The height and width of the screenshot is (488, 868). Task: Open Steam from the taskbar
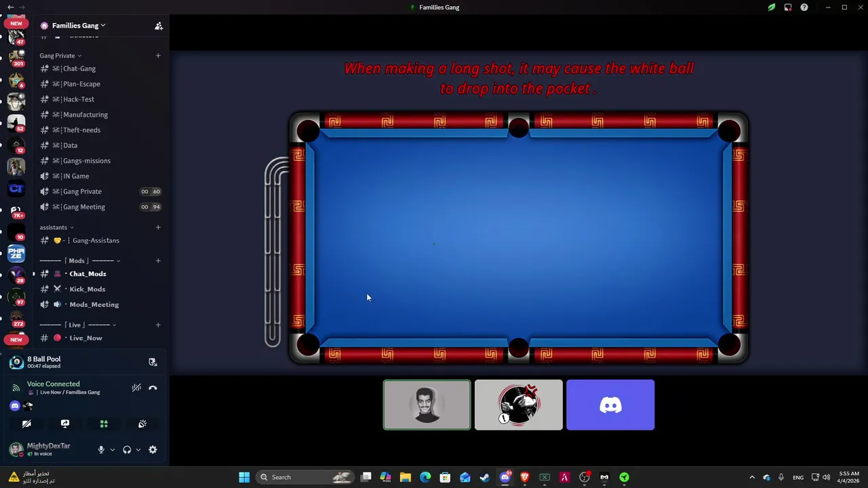pos(484,477)
